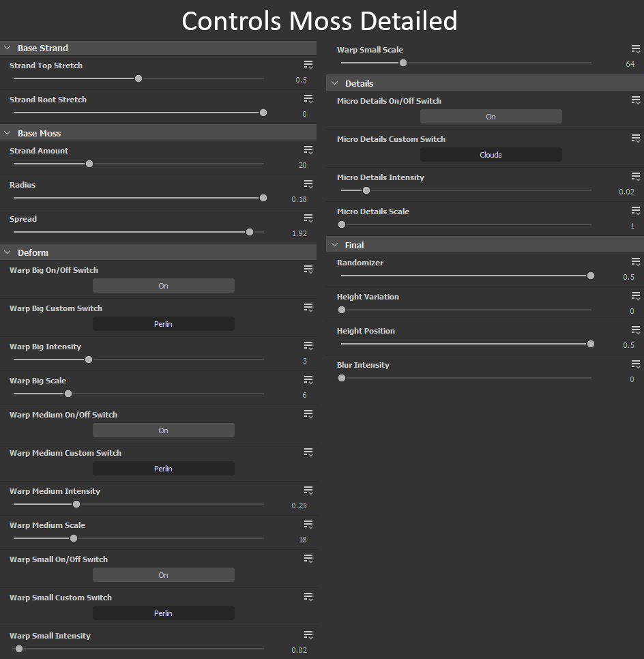Open the Randomizer parameter menu icon
Viewport: 644px width, 659px height.
[x=636, y=262]
